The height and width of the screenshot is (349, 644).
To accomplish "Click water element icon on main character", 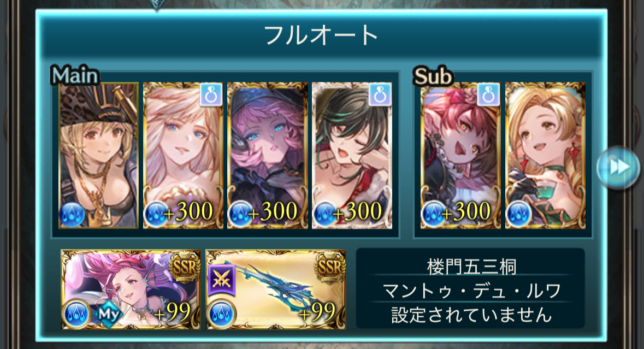I will (x=72, y=214).
